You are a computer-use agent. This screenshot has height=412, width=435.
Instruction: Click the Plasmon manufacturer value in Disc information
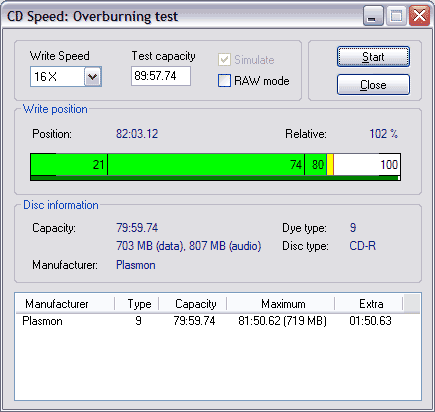point(136,265)
